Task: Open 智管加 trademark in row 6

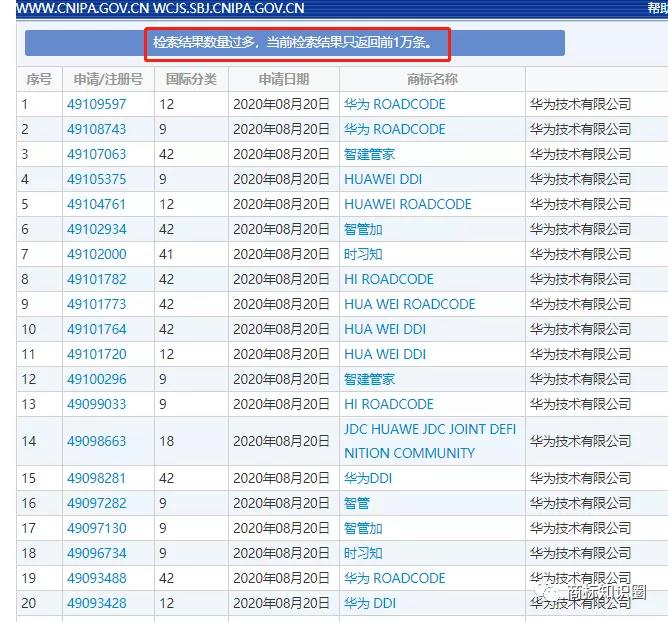Action: [x=363, y=229]
